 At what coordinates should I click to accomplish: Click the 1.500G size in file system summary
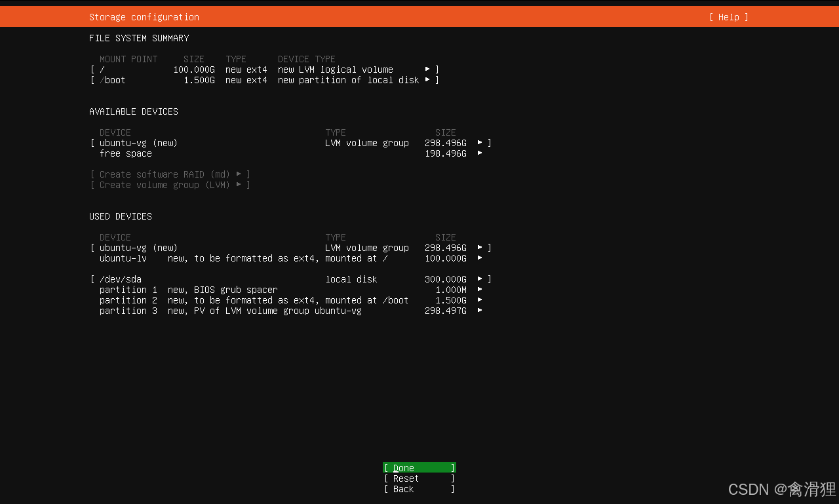(x=199, y=80)
